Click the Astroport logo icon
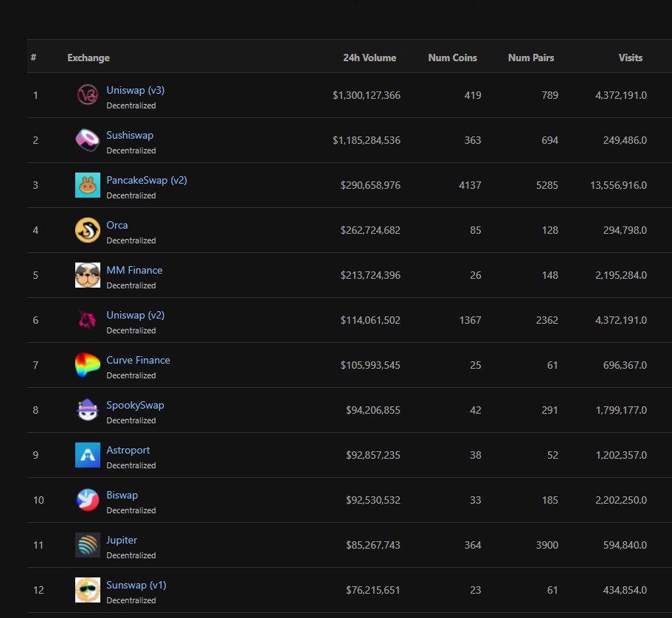 pyautogui.click(x=88, y=455)
